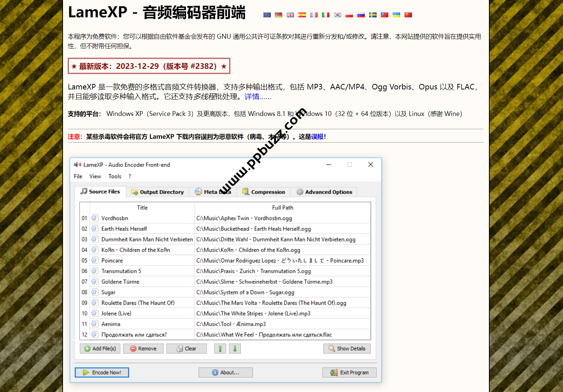Click the audio file icon of Vordhosbn

(x=94, y=218)
